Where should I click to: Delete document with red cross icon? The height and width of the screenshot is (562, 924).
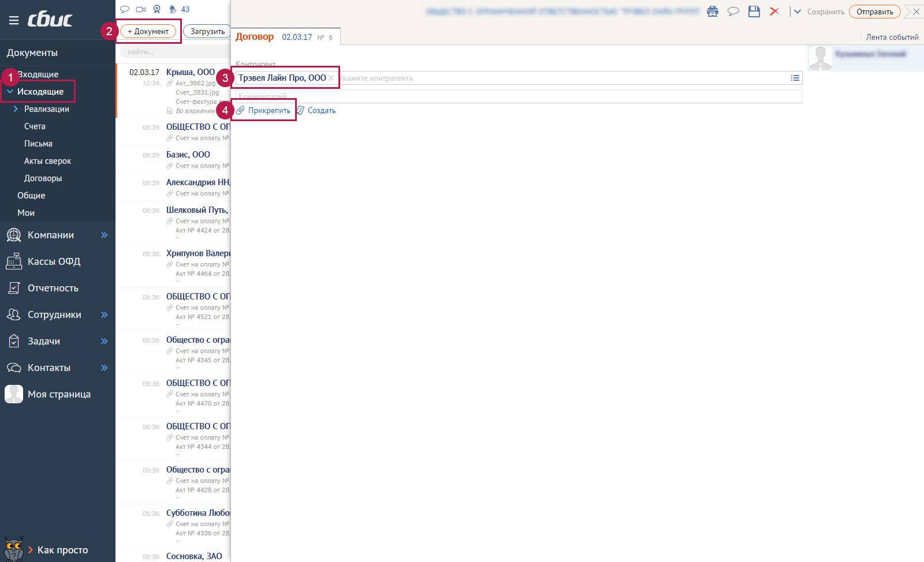point(774,12)
